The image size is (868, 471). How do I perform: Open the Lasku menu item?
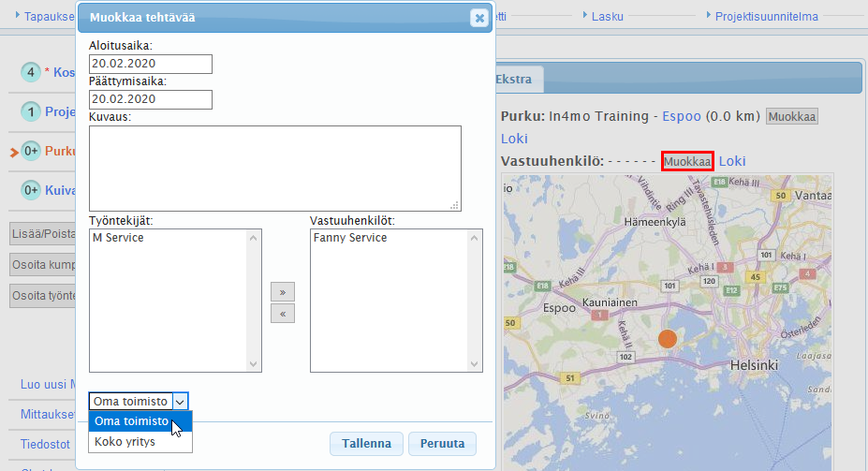coord(607,16)
